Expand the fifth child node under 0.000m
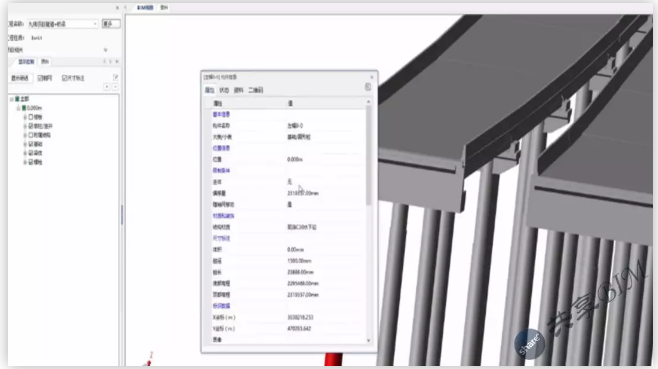Image resolution: width=658 pixels, height=369 pixels. pyautogui.click(x=25, y=153)
